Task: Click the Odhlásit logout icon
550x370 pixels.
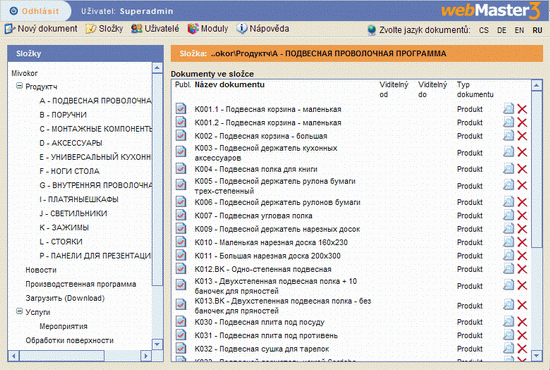Action: [x=13, y=11]
